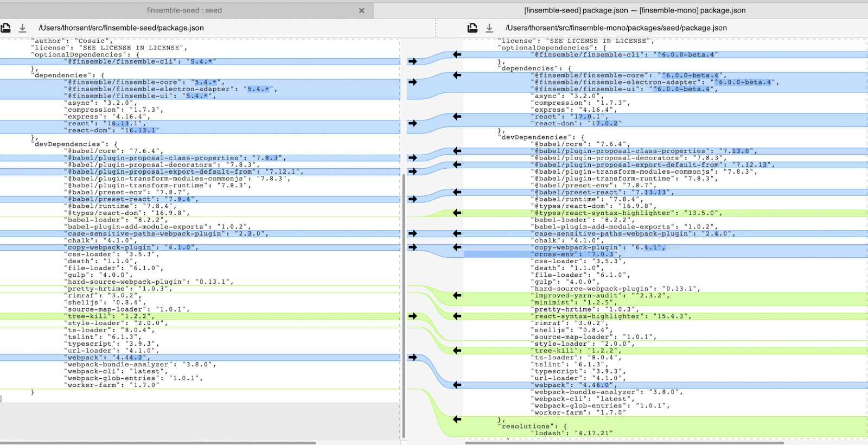
Task: Click the right "devDependencies" line
Action: tap(541, 137)
